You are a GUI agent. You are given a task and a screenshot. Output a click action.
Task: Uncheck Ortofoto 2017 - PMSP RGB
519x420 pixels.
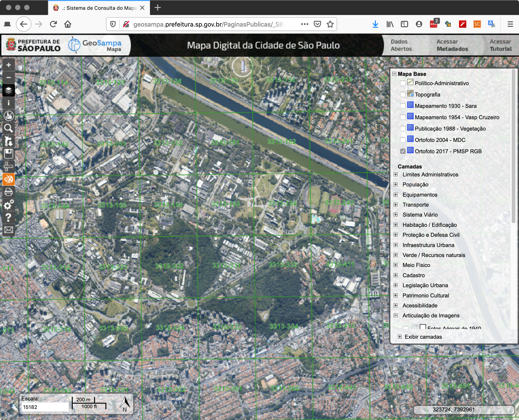coord(402,151)
